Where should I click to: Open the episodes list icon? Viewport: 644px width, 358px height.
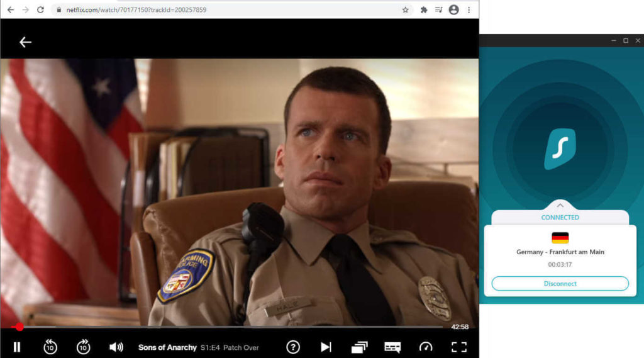click(359, 347)
